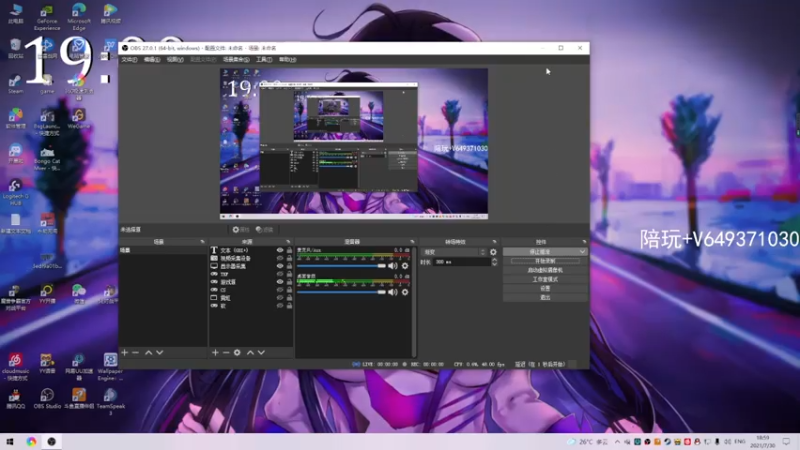This screenshot has height=450, width=800.
Task: Open 桌面音频 audio settings gear
Action: pyautogui.click(x=405, y=292)
